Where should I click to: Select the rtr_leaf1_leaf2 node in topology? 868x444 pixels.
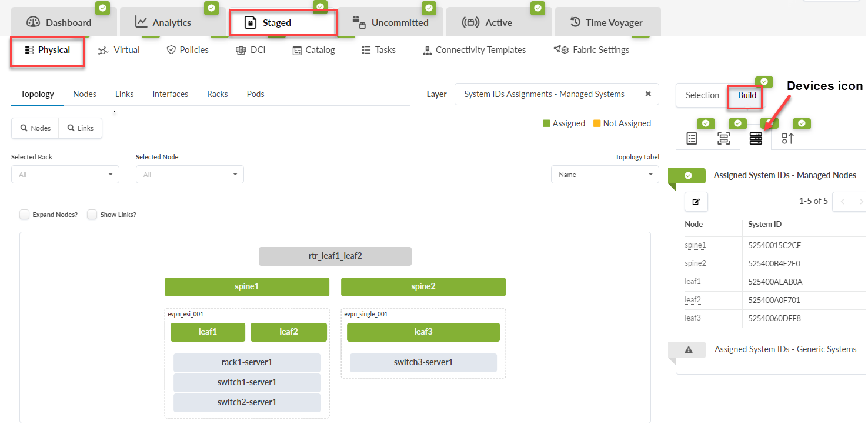tap(335, 256)
